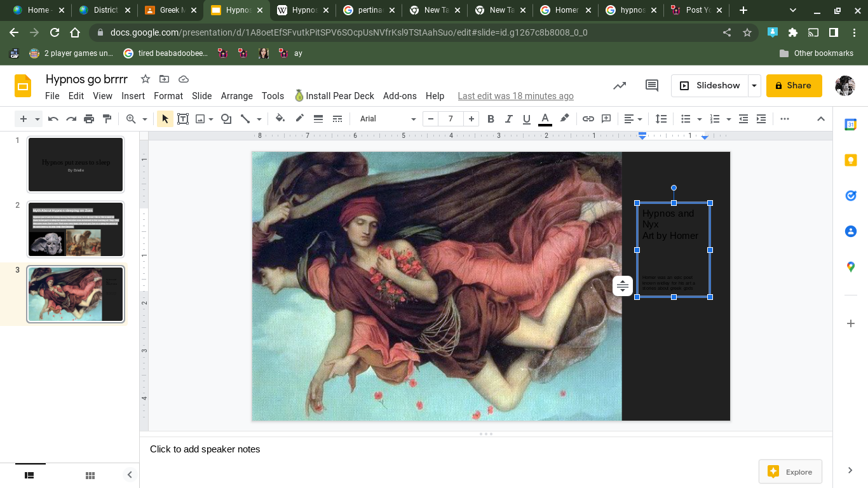Screen dimensions: 868x488
Task: Click the Redo icon in toolbar
Action: [71, 119]
